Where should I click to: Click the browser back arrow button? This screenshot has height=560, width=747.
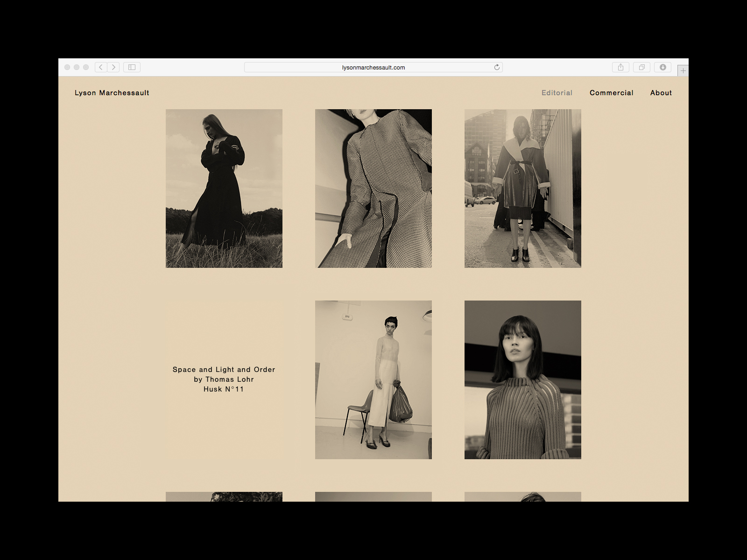(x=101, y=67)
